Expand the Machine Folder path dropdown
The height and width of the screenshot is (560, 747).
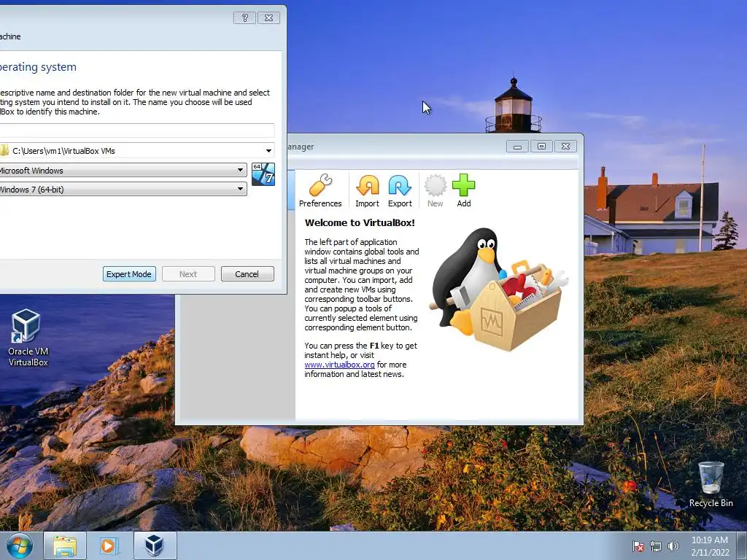[268, 151]
